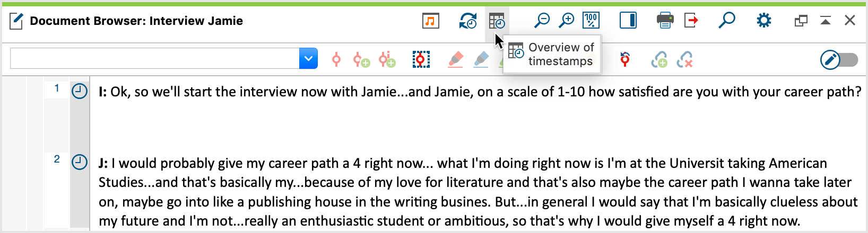Open the code selection dropdown arrow
The image size is (868, 233).
click(308, 58)
